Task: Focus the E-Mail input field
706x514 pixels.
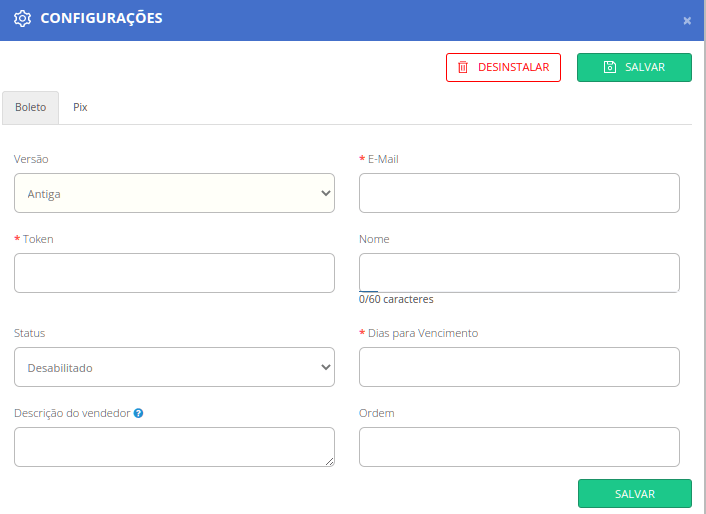Action: [519, 193]
